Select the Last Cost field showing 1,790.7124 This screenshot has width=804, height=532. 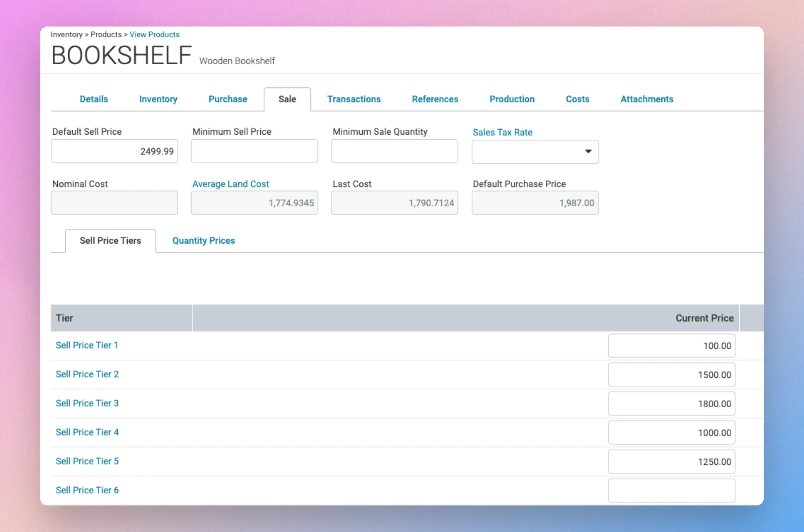point(395,203)
